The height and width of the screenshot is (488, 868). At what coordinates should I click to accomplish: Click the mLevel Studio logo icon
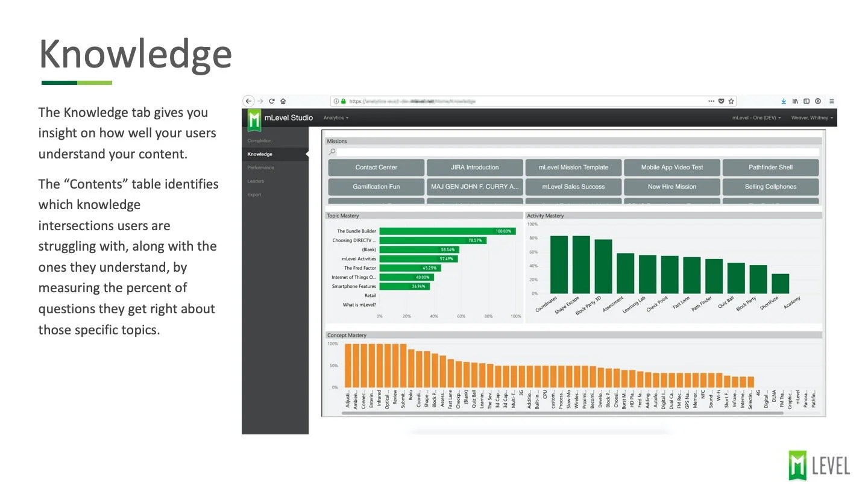(254, 119)
